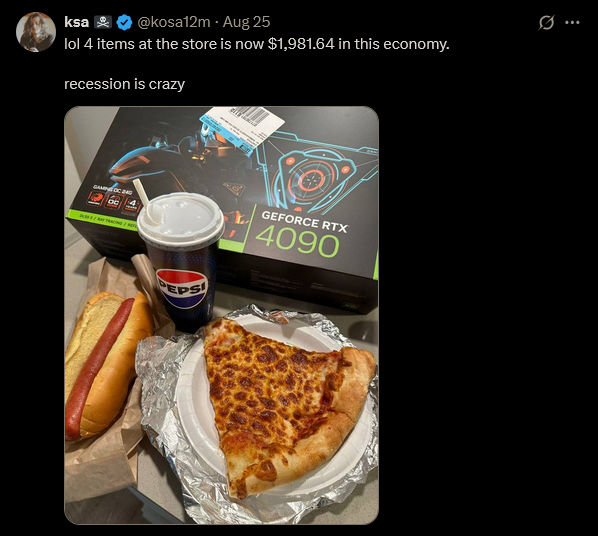Click the skull-and-crossbones badge beside ksa
598x536 pixels.
tap(103, 22)
